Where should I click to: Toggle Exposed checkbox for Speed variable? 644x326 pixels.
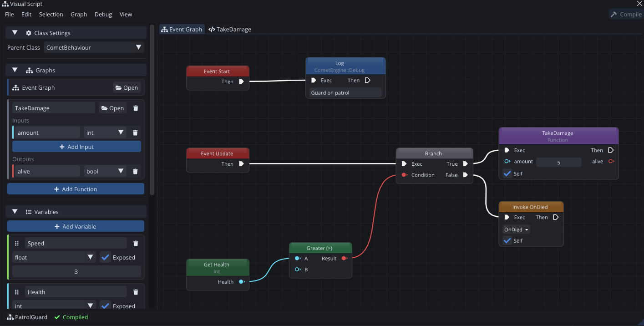pyautogui.click(x=105, y=257)
